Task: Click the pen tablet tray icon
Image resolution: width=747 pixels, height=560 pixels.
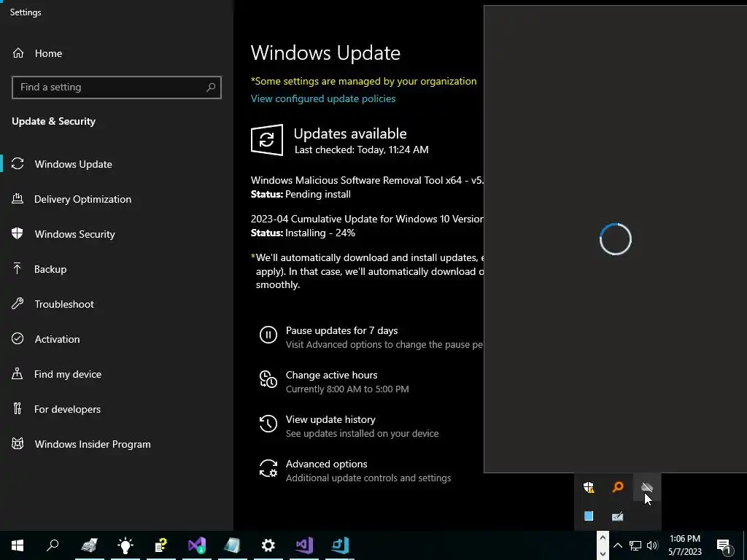Action: (617, 516)
